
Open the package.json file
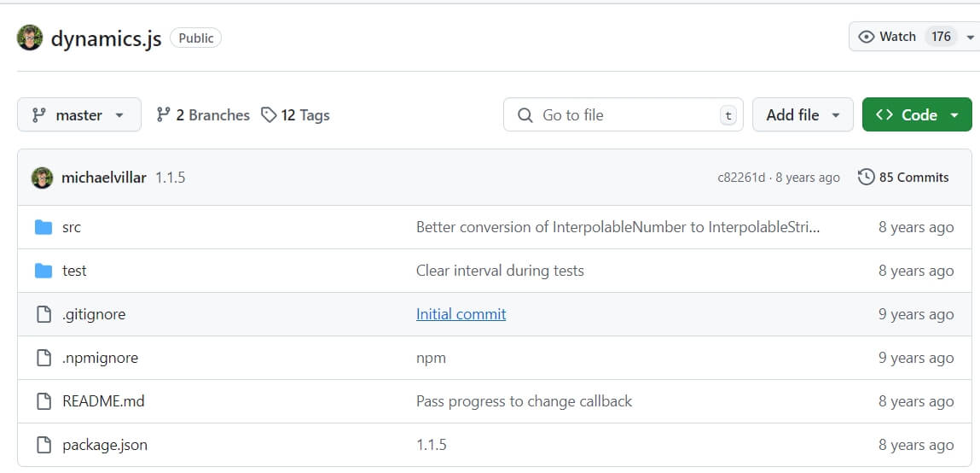[105, 445]
